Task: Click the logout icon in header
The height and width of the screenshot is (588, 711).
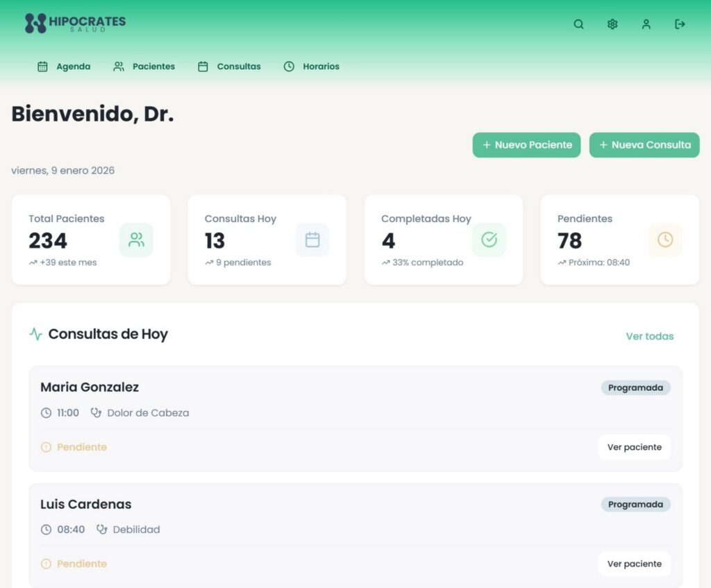Action: click(680, 24)
